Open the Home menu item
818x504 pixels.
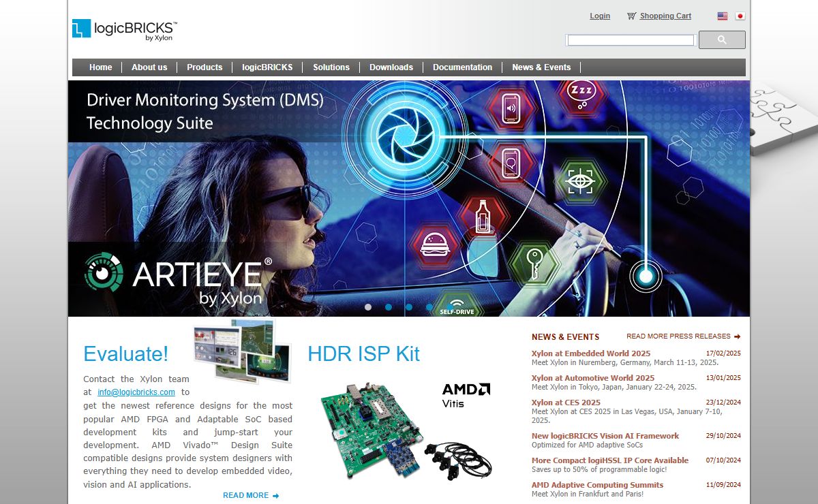click(x=100, y=67)
